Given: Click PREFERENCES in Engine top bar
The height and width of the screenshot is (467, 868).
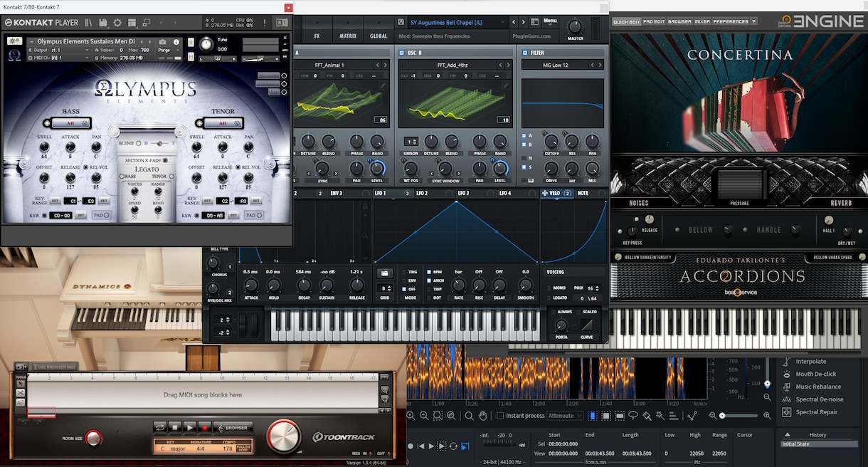Looking at the screenshot, I should click(x=731, y=22).
